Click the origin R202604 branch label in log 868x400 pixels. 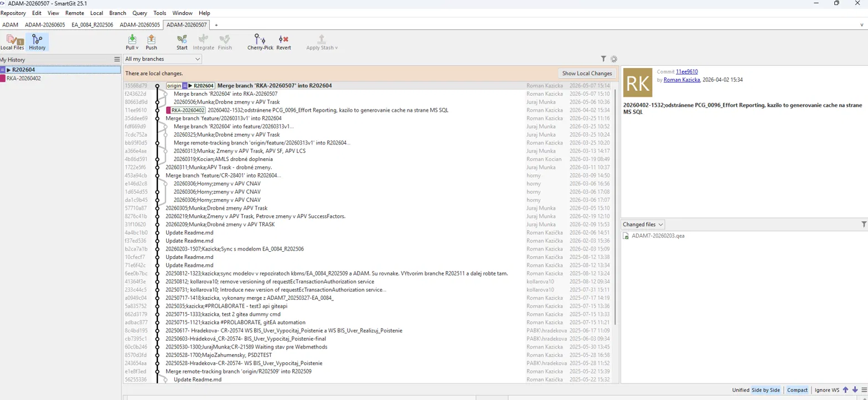(191, 86)
